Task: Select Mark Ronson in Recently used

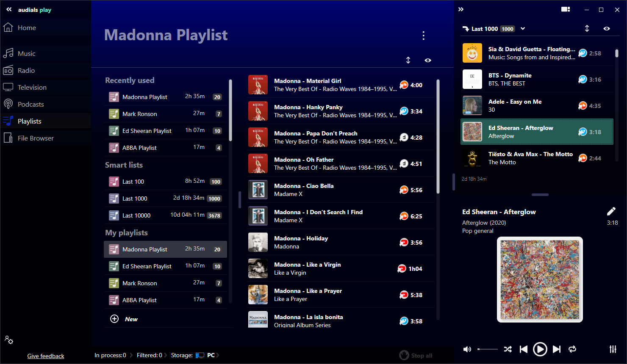Action: pos(165,114)
